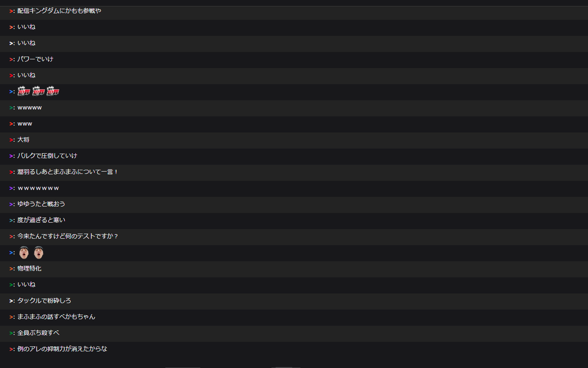
Task: Click the last red stamp emote
Action: click(53, 92)
